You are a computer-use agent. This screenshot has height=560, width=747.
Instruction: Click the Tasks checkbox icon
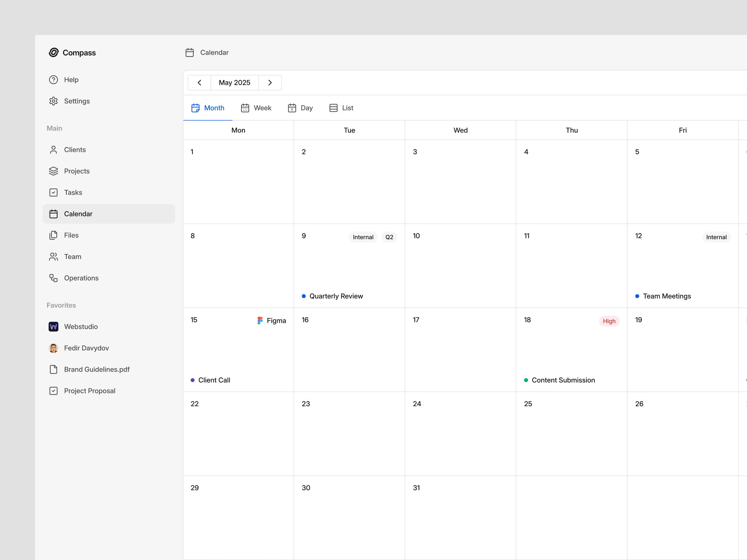point(53,192)
